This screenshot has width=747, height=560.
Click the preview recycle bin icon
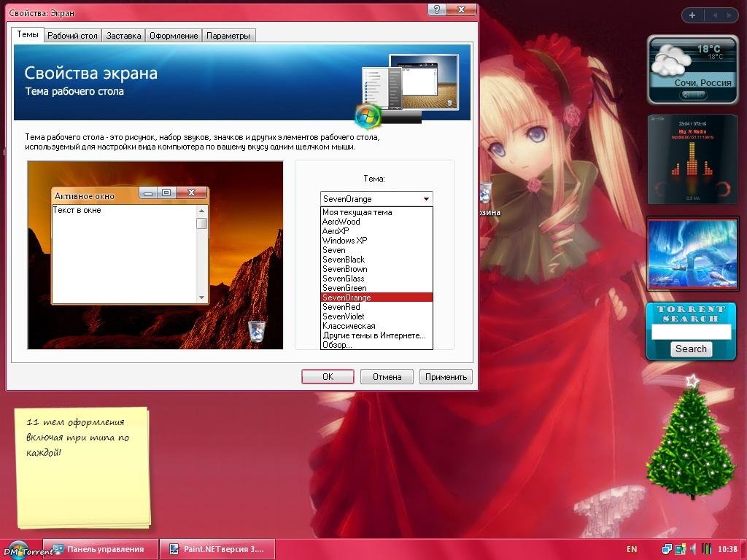[x=256, y=330]
